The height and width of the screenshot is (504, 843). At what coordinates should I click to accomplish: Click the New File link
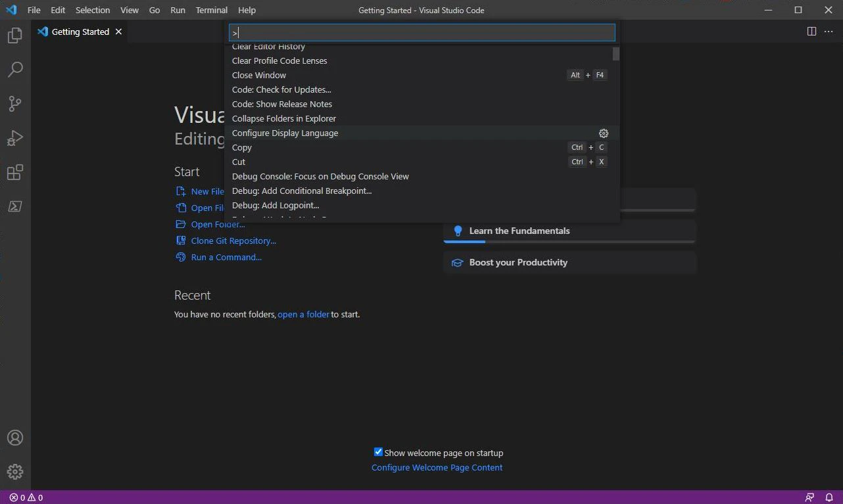pos(208,191)
